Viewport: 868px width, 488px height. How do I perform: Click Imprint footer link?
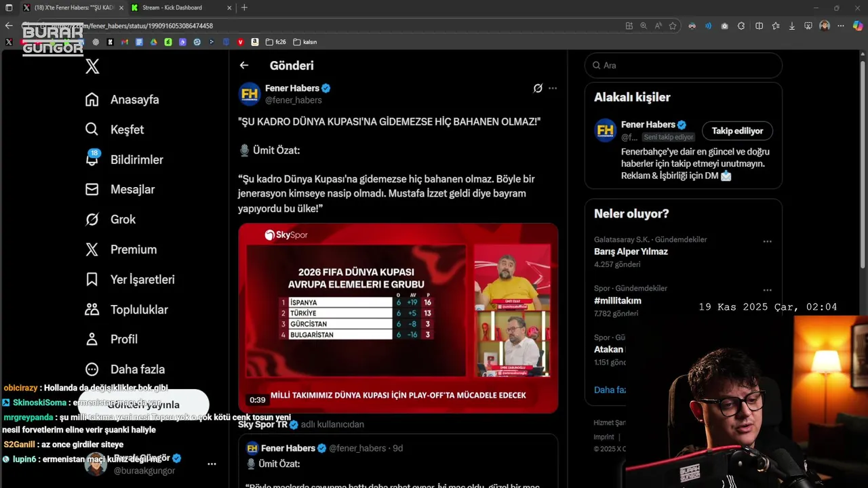604,437
